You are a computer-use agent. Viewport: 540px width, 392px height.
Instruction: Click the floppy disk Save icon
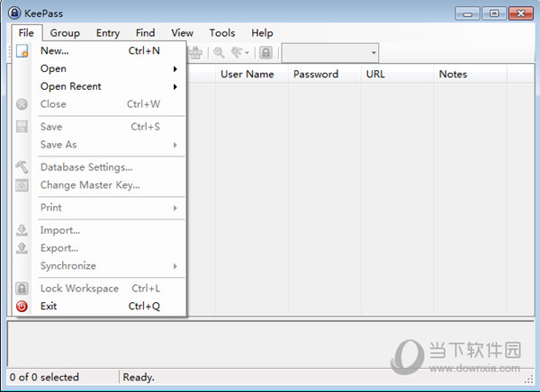pos(22,127)
